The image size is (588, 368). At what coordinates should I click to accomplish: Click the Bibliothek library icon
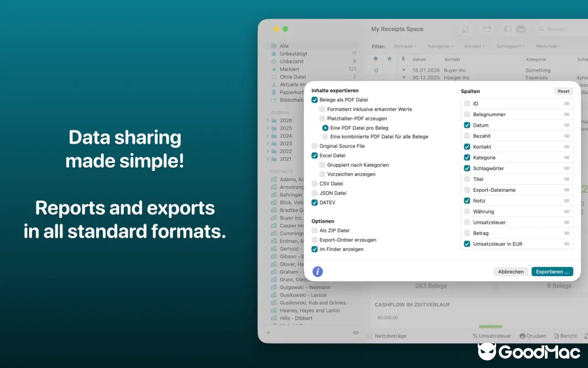coord(274,100)
